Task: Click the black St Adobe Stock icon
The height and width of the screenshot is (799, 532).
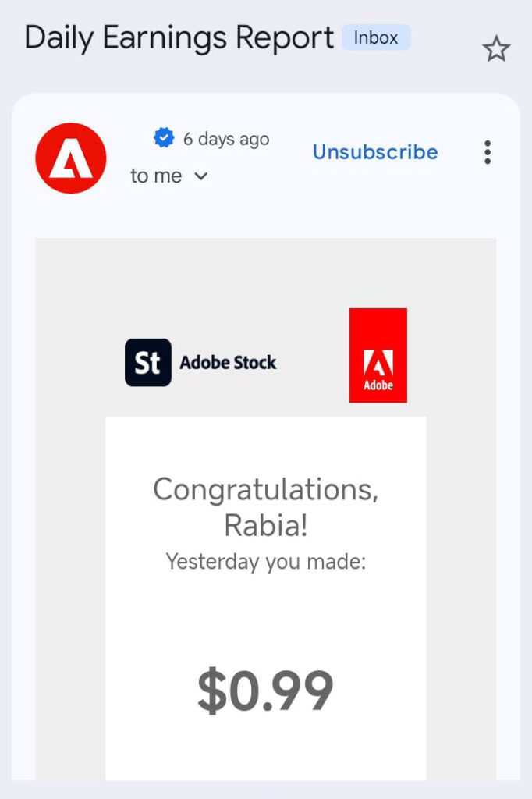Action: click(148, 363)
